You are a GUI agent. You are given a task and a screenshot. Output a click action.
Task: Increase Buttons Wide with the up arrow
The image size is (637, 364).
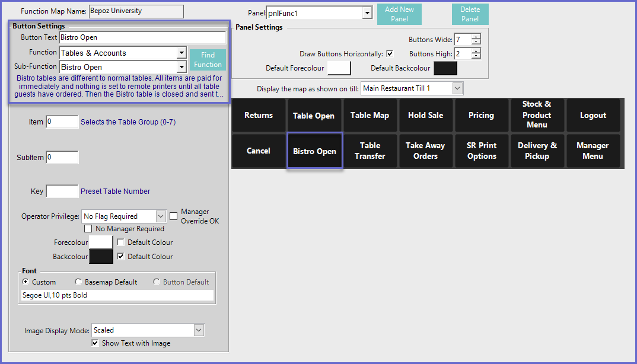[x=476, y=37]
